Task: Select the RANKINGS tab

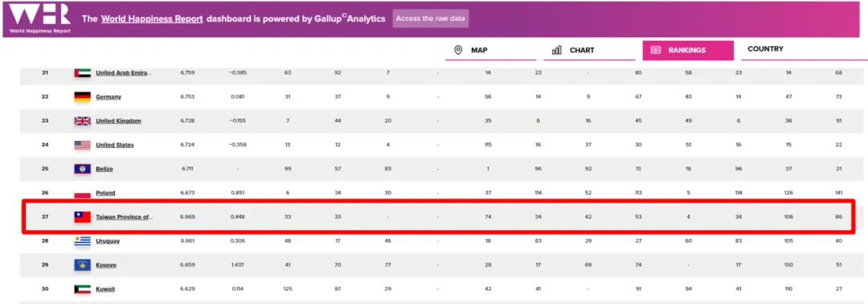Action: tap(687, 50)
